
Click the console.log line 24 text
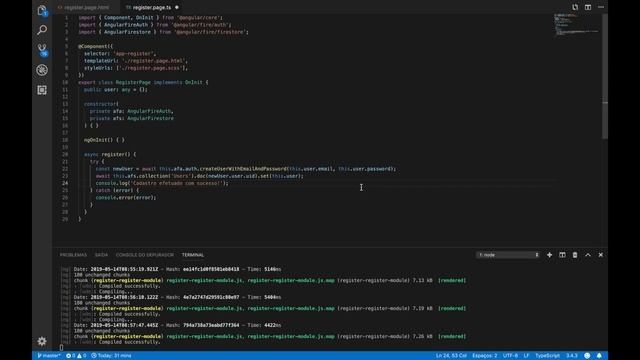pyautogui.click(x=162, y=183)
